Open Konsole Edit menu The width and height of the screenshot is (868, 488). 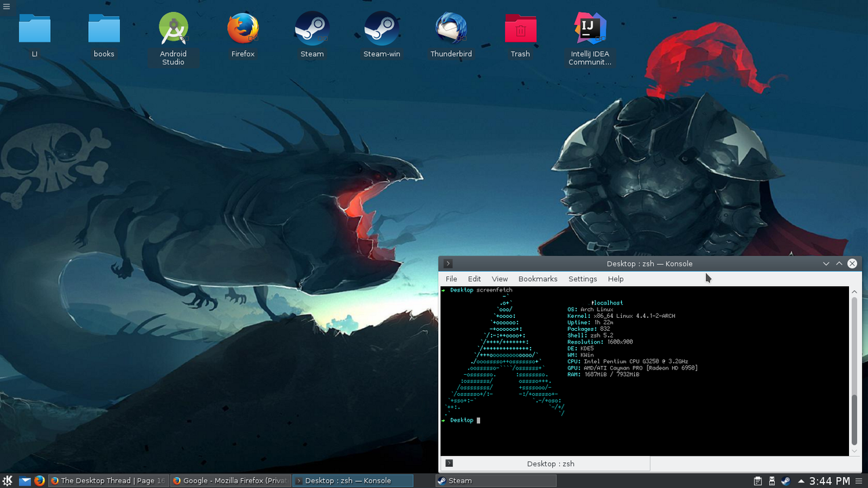click(x=474, y=279)
